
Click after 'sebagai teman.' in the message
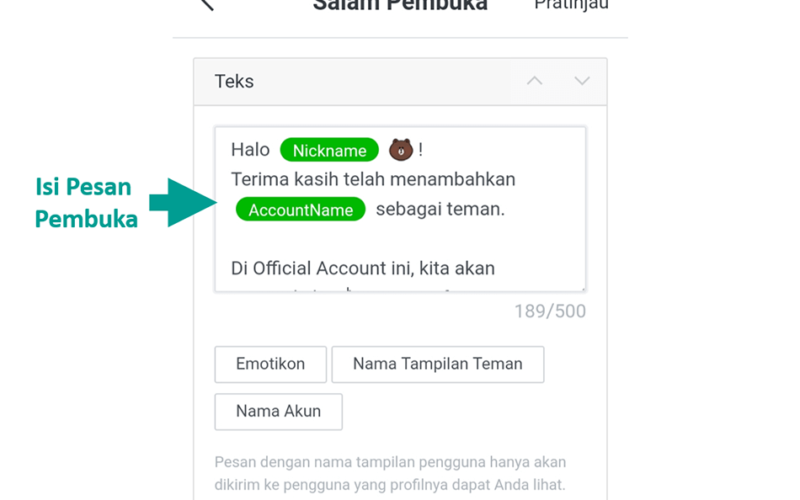tap(507, 209)
